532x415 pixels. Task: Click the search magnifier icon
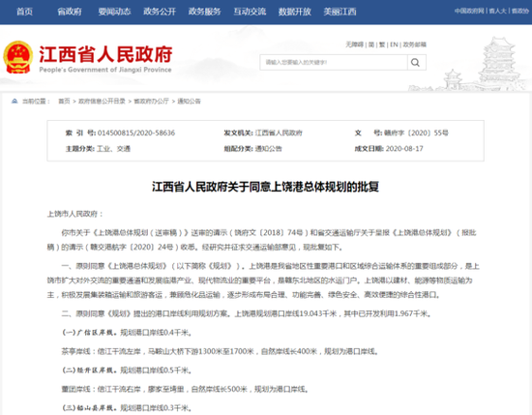[415, 63]
